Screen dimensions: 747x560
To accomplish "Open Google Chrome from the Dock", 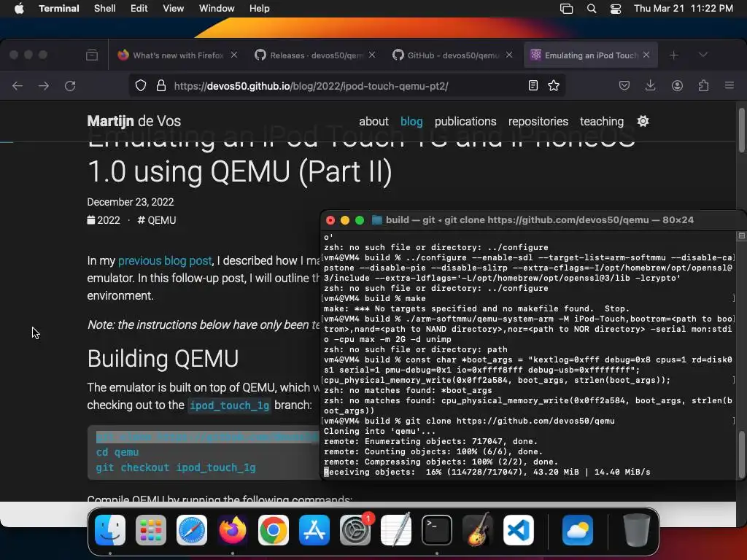I will [x=274, y=530].
